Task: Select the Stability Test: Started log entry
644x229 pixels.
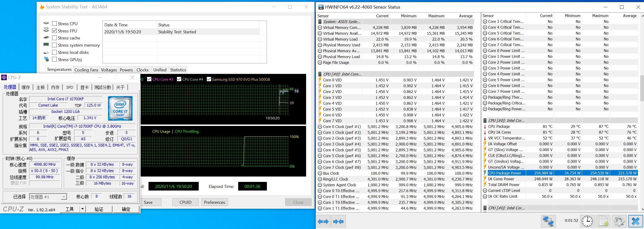Action: coord(181,32)
